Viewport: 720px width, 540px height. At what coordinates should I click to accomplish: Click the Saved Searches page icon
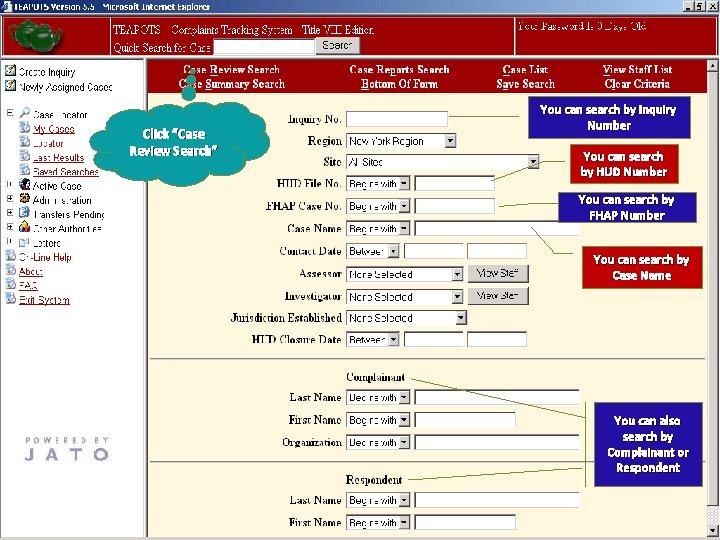(25, 170)
